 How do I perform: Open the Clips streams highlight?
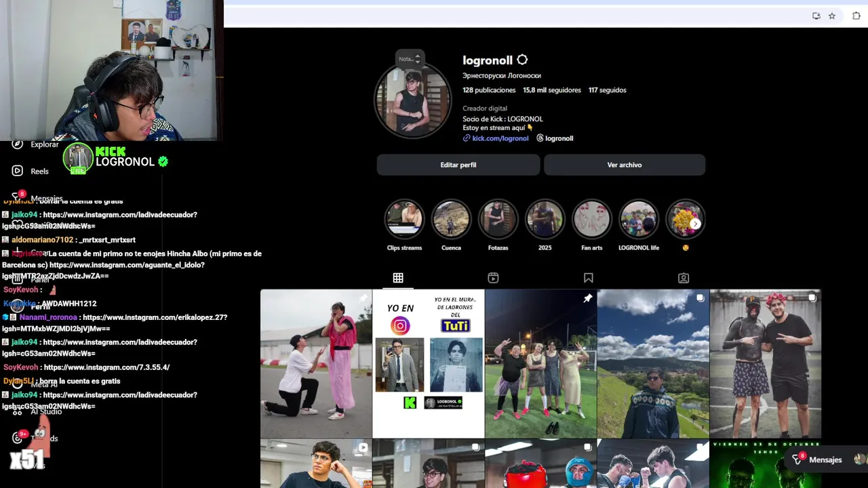[x=404, y=220]
